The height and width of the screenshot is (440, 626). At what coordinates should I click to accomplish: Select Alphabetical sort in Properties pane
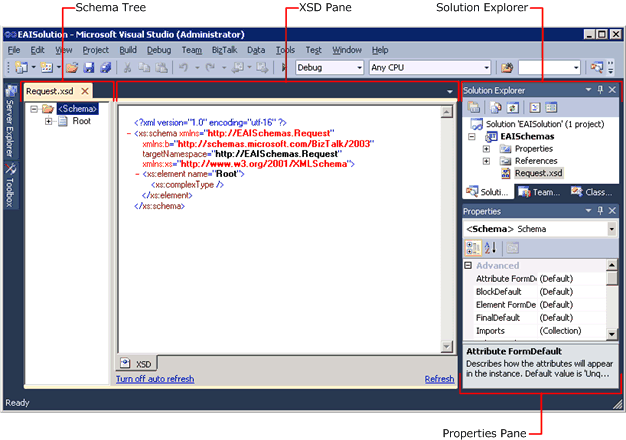pos(490,248)
